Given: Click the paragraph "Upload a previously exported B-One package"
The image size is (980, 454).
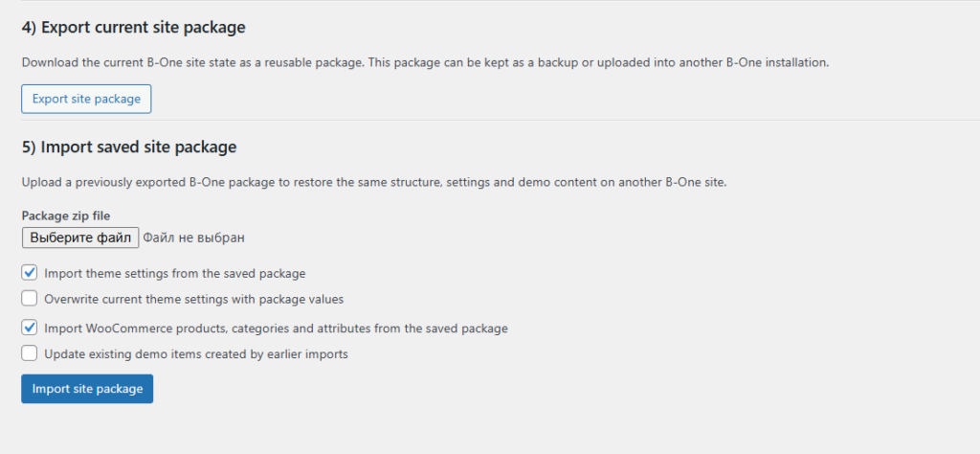Looking at the screenshot, I should pos(373,182).
